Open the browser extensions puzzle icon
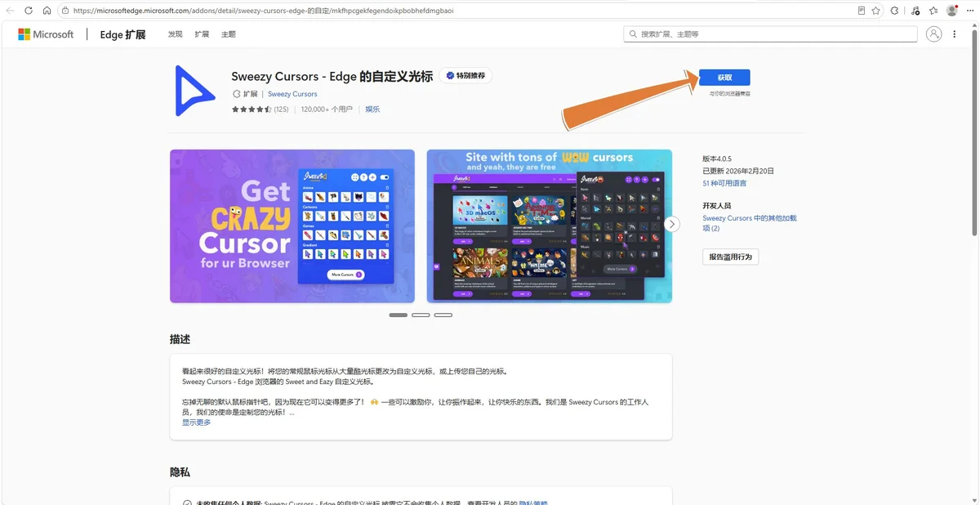980x505 pixels. pyautogui.click(x=895, y=11)
